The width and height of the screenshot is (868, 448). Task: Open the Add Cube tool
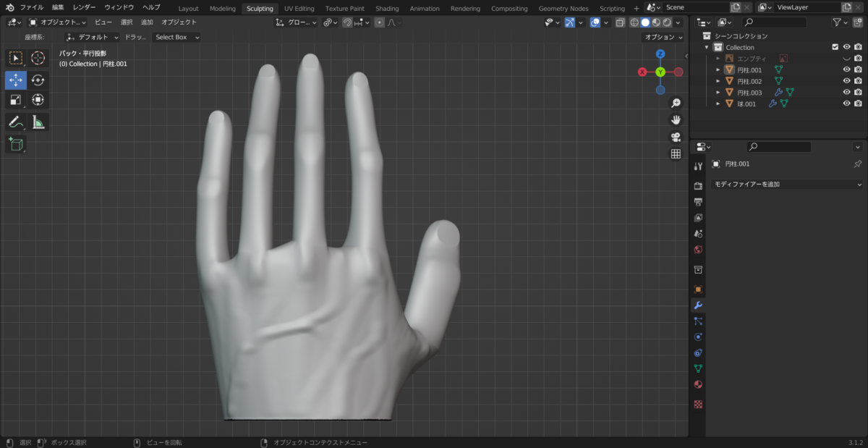pyautogui.click(x=16, y=145)
